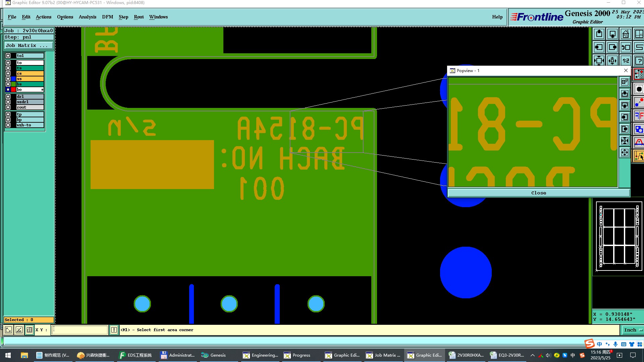Open the measure between points tool
The height and width of the screenshot is (362, 644).
pyautogui.click(x=639, y=103)
